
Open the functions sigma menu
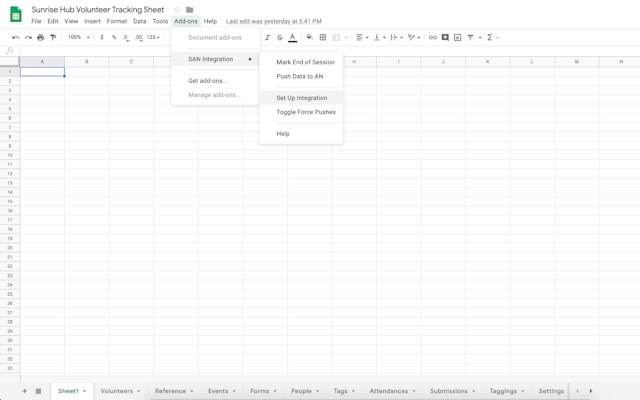[x=490, y=37]
